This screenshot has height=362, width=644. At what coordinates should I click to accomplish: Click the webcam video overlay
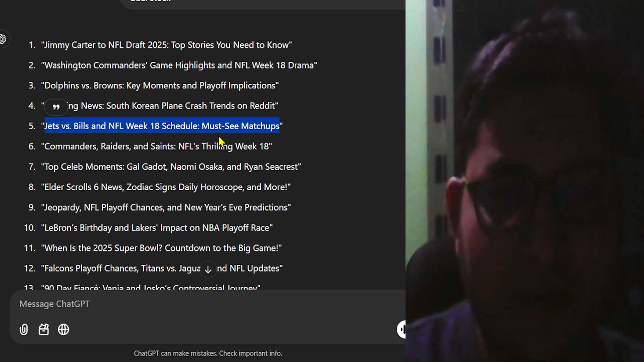point(525,181)
